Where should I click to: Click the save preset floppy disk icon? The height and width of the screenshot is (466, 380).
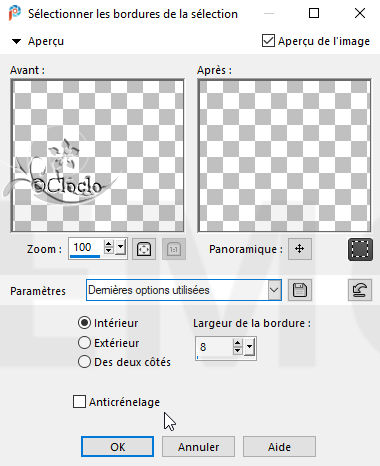(x=300, y=290)
